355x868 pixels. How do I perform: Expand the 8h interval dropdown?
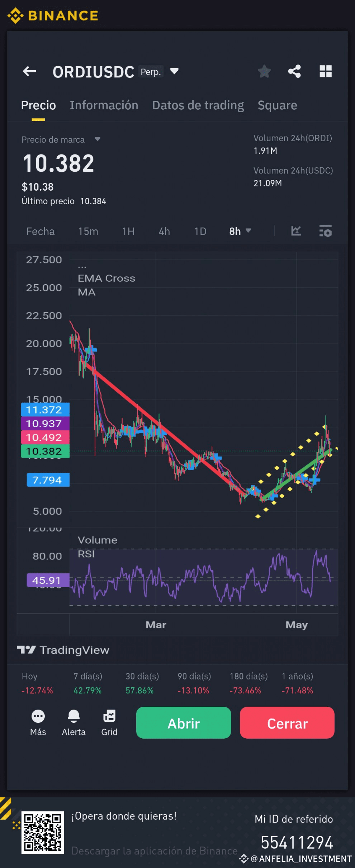[x=240, y=232]
